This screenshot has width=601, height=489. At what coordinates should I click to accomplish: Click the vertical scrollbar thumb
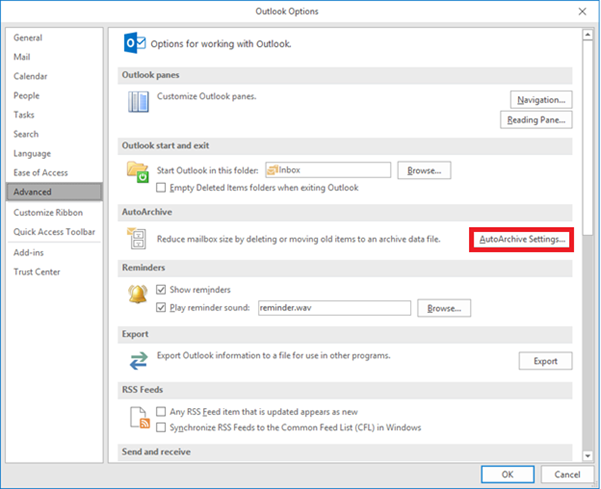point(588,137)
